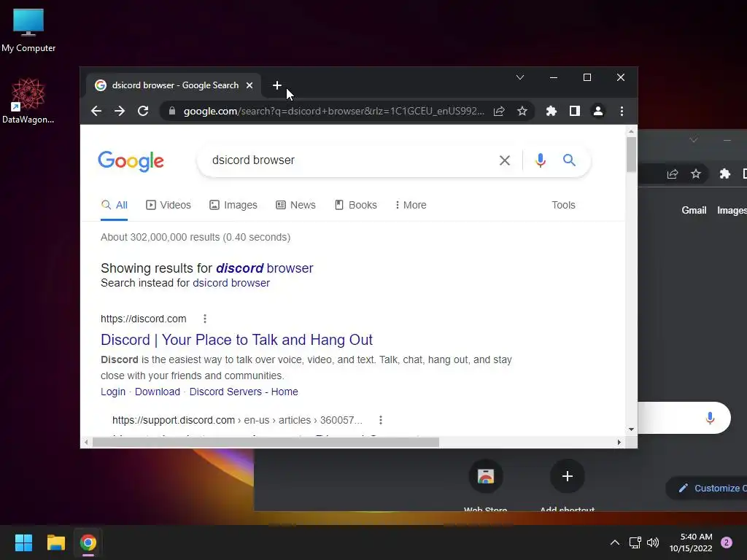The width and height of the screenshot is (747, 560).
Task: Clear the search box text
Action: click(x=505, y=160)
